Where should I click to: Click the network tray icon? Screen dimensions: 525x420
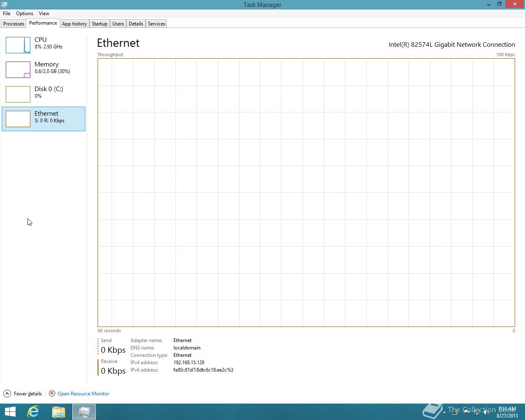[477, 413]
